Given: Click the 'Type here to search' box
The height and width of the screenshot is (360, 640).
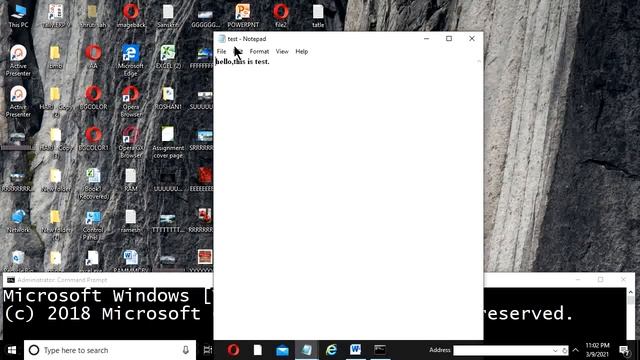Looking at the screenshot, I should (110, 350).
